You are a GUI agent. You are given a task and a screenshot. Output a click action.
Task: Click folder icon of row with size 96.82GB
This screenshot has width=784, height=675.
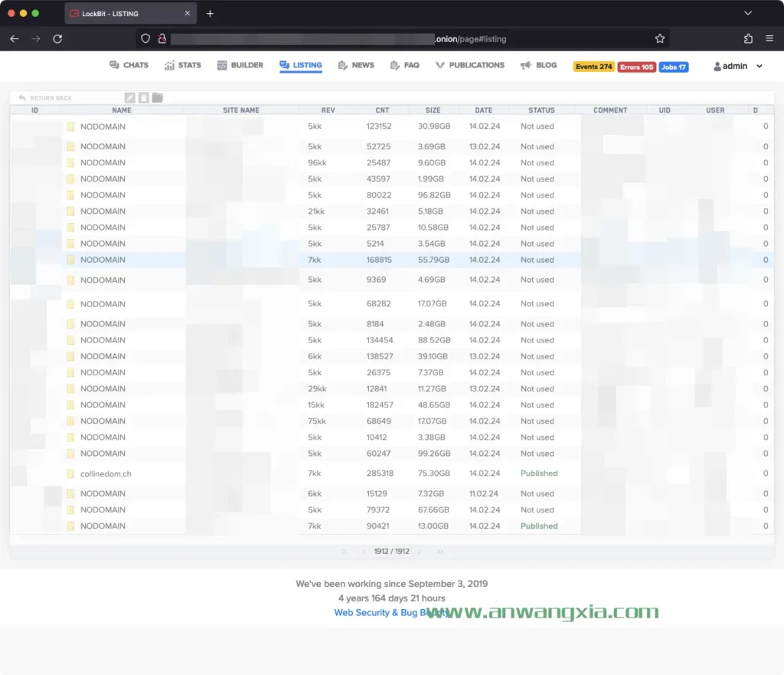click(70, 195)
